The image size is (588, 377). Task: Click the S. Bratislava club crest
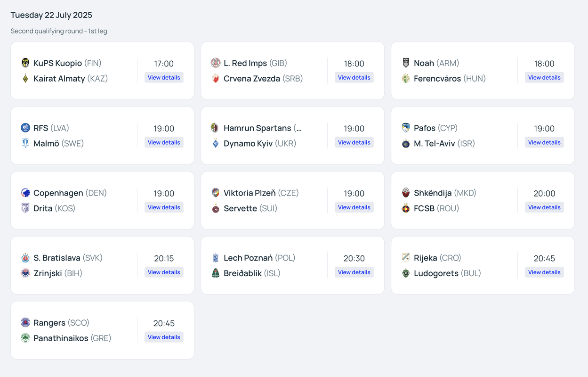tap(25, 258)
